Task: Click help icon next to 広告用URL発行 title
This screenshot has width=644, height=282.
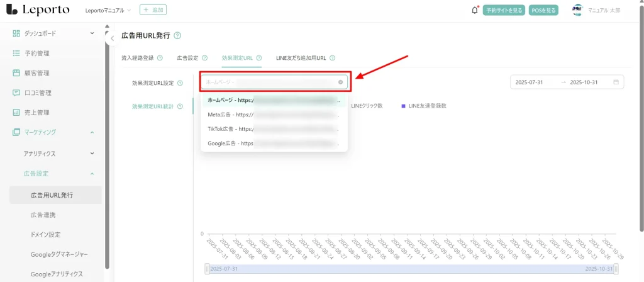Action: (177, 36)
